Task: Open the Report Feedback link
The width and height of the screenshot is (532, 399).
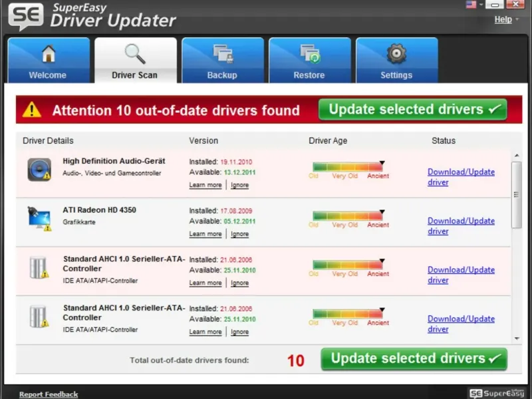Action: 49,394
